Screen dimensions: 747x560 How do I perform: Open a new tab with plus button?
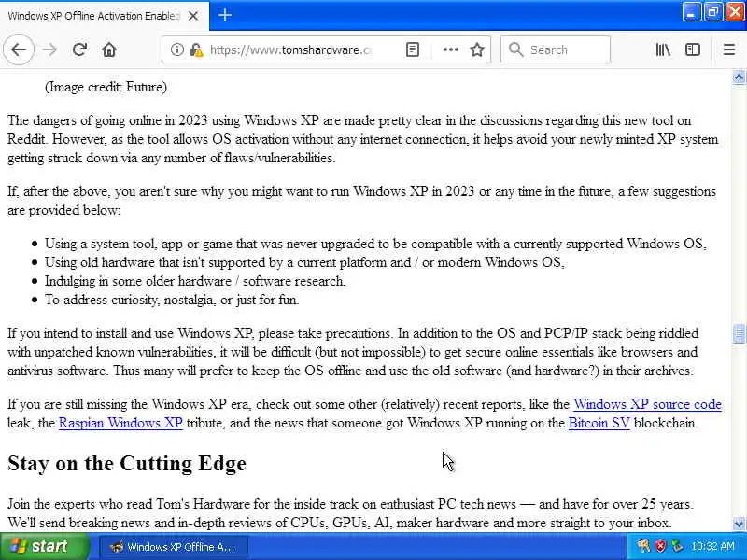coord(225,15)
